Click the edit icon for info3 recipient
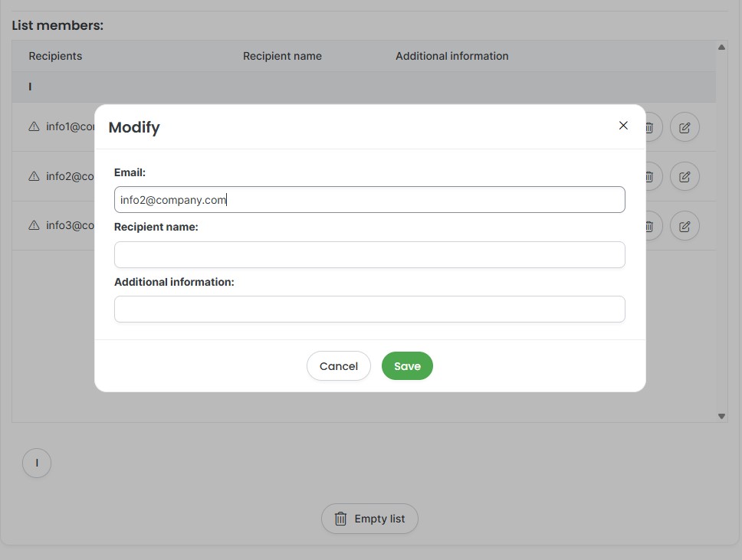Screen dimensions: 742x560 tap(685, 226)
